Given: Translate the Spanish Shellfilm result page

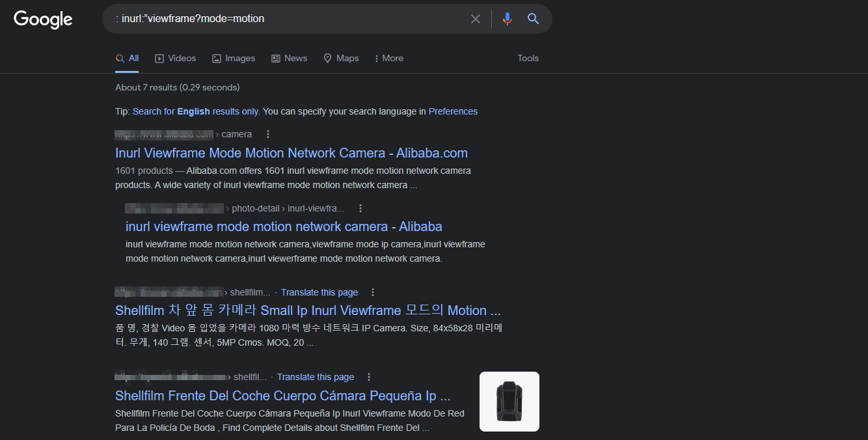Looking at the screenshot, I should (316, 377).
